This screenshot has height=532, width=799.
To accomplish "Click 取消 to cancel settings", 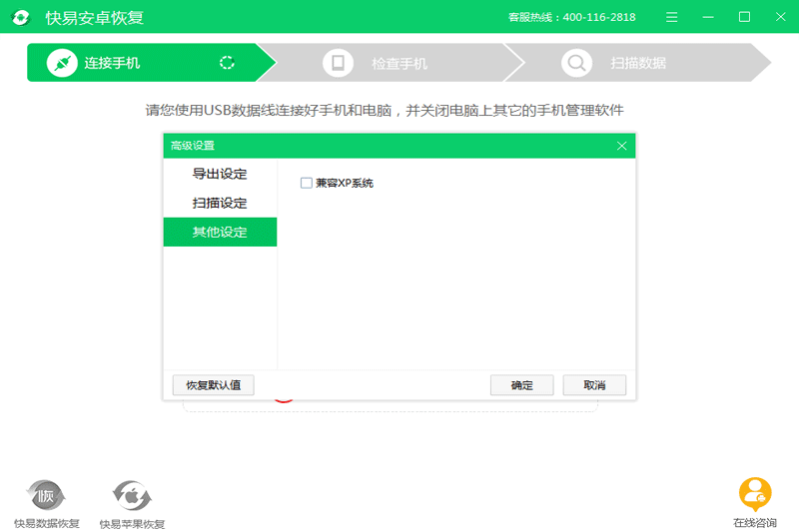I will (x=594, y=385).
